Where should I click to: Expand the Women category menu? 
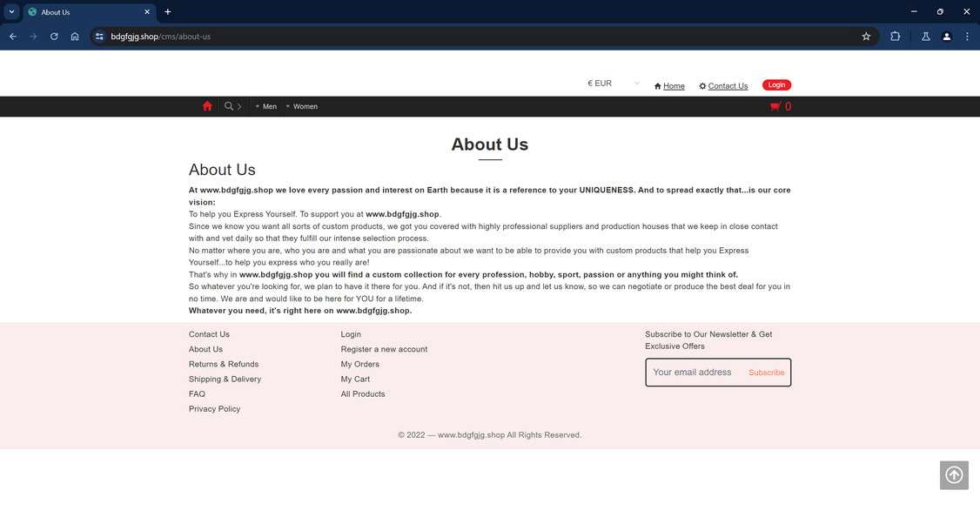[302, 106]
